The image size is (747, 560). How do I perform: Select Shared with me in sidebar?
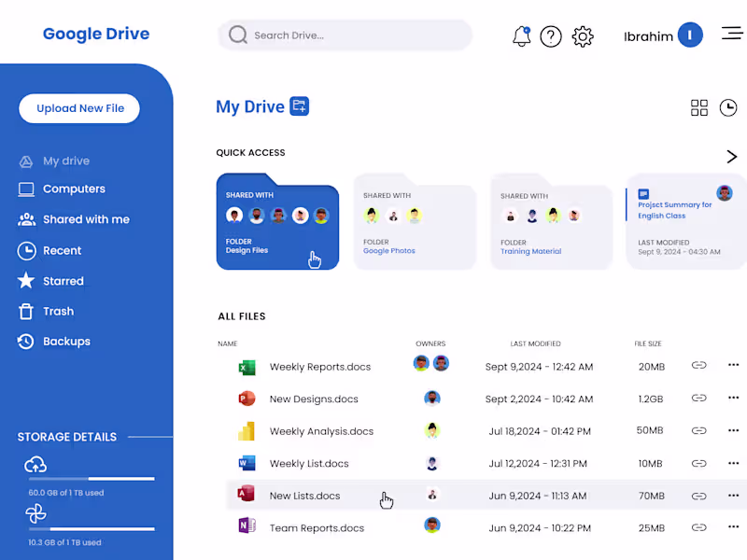pos(86,219)
